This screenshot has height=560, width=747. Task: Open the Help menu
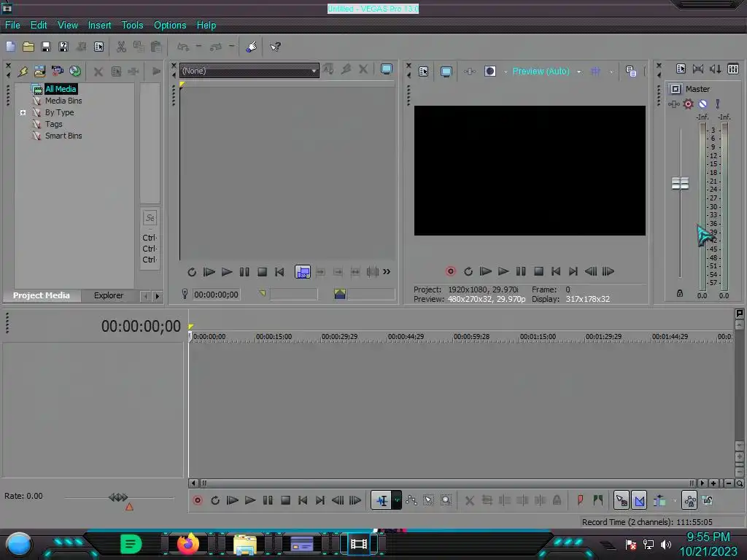coord(206,26)
